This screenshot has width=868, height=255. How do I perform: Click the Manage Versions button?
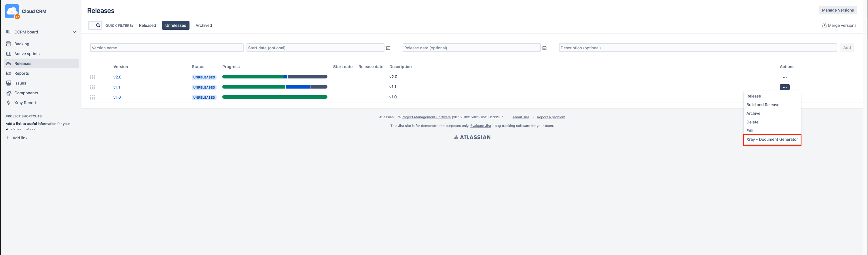point(838,10)
